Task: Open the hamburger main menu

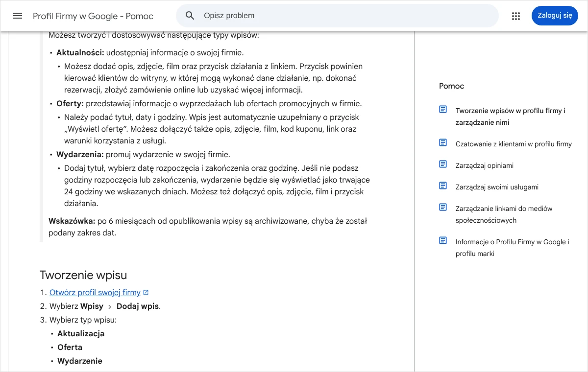Action: point(18,16)
